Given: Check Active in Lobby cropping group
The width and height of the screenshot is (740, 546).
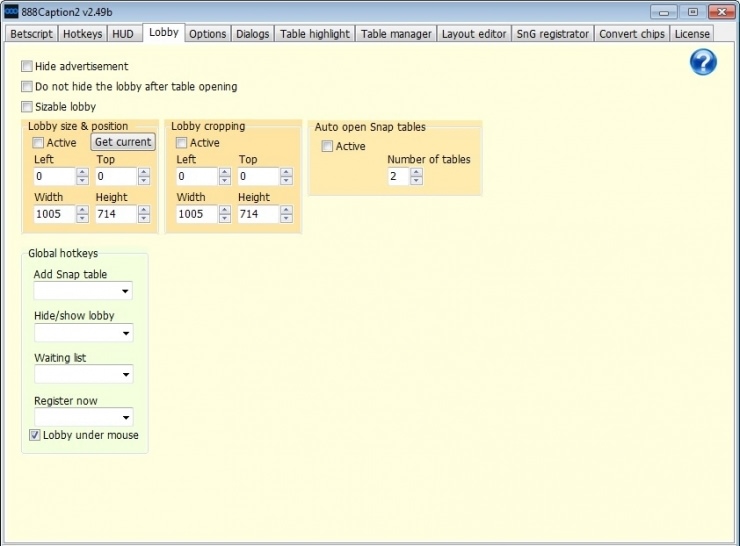Looking at the screenshot, I should point(181,143).
